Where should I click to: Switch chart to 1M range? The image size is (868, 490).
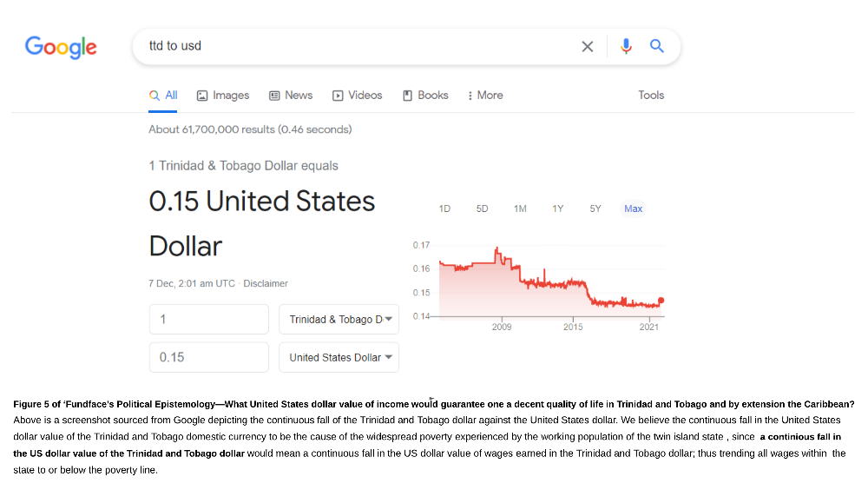point(520,209)
